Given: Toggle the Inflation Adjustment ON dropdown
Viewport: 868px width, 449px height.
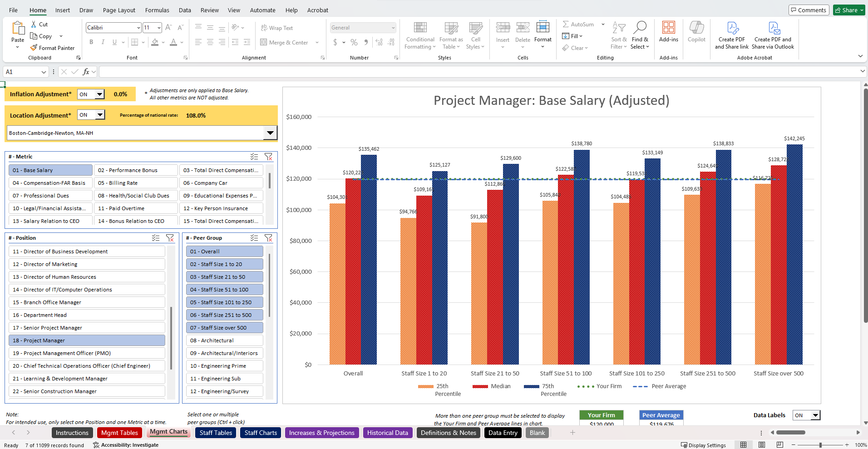Looking at the screenshot, I should 91,94.
